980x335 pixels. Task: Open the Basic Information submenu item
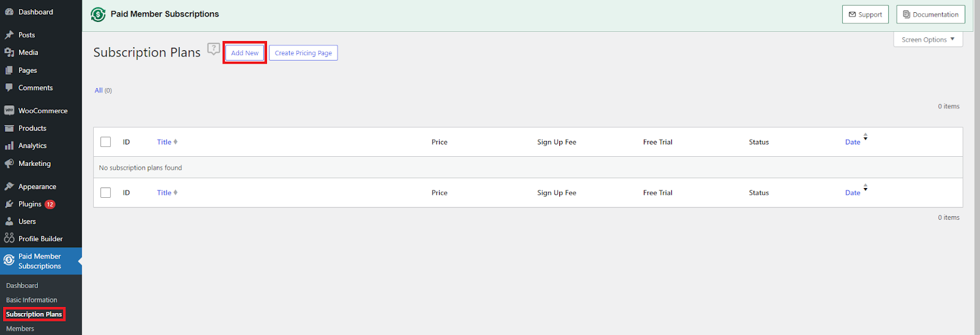(x=32, y=300)
